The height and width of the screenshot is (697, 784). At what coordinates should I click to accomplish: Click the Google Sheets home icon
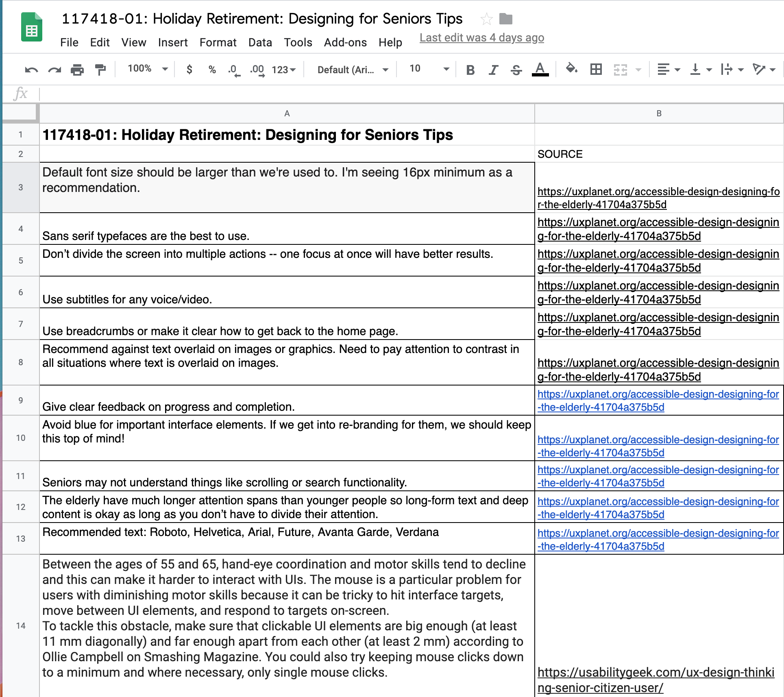(31, 27)
